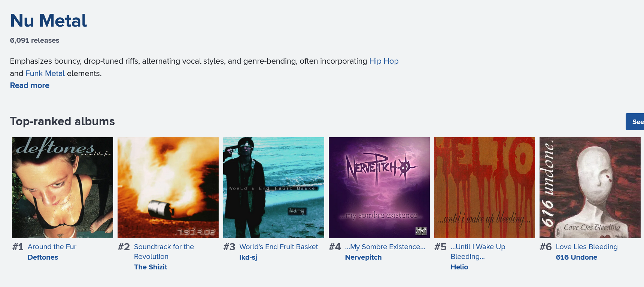The height and width of the screenshot is (287, 644).
Task: Open the Love Lies Bleeding title link
Action: (x=587, y=247)
